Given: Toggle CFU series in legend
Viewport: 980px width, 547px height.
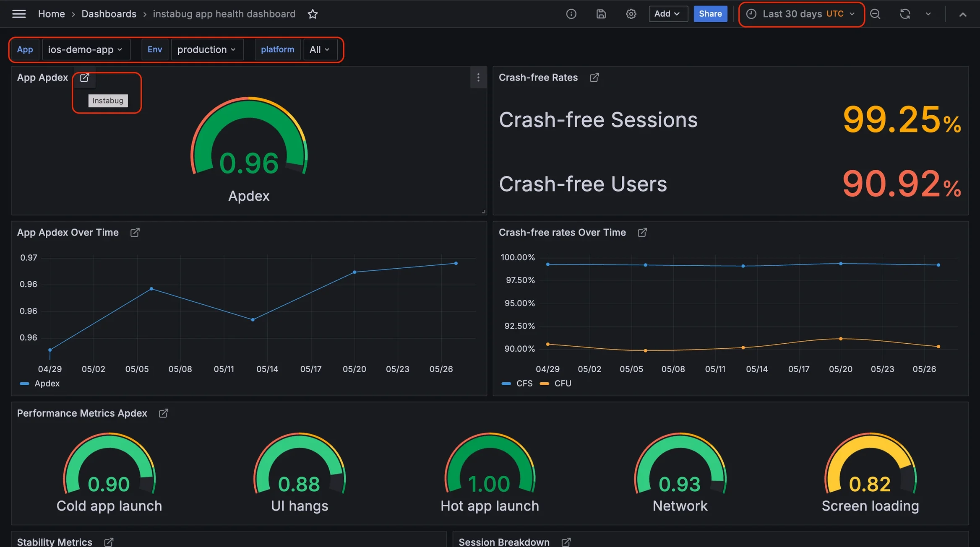Looking at the screenshot, I should tap(562, 384).
